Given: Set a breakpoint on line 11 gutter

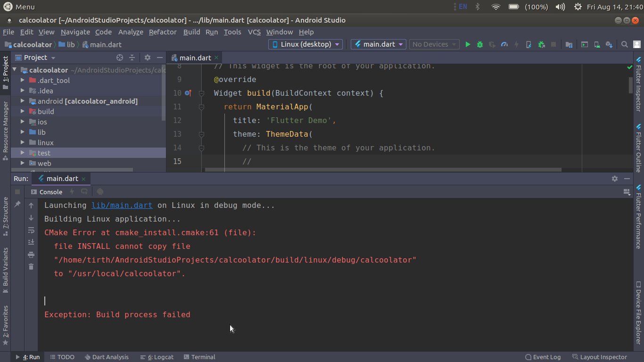Looking at the screenshot, I should [190, 107].
